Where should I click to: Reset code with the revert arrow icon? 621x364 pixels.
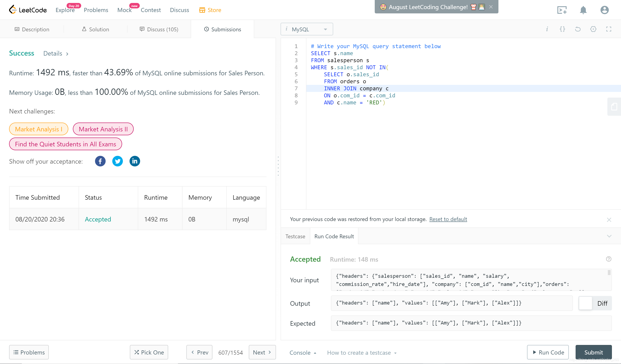(578, 29)
